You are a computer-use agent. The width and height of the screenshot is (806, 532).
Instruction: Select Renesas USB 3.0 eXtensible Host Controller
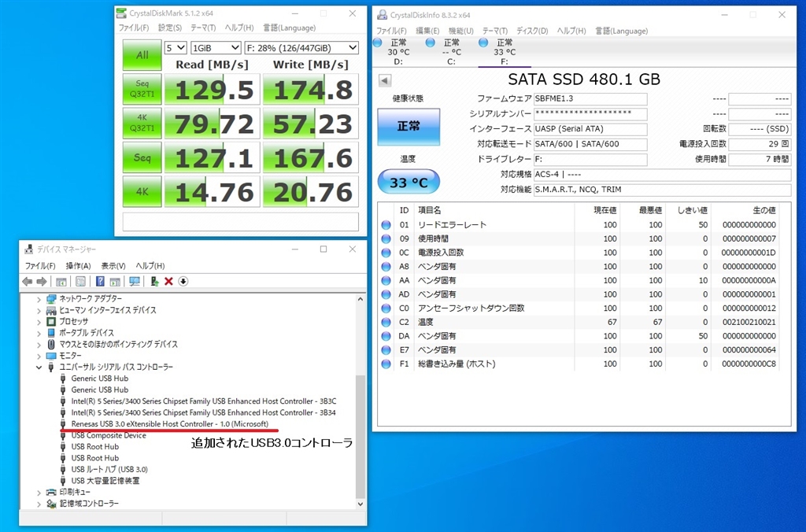click(x=170, y=423)
